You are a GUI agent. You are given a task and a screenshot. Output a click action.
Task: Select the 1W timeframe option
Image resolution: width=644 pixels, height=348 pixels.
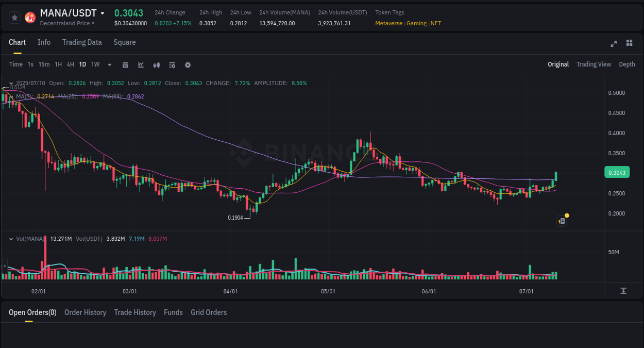pos(95,64)
